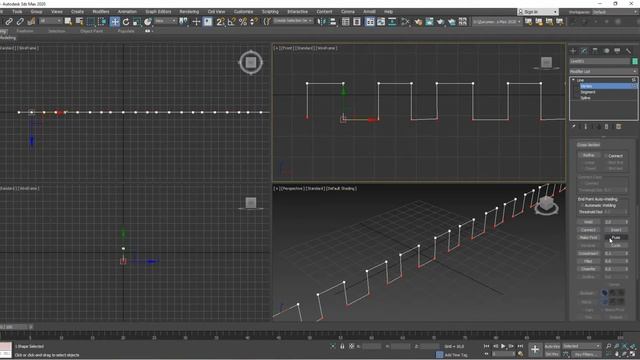Open the Sign In dropdown
Viewport: 640px width, 360px height.
tap(538, 12)
